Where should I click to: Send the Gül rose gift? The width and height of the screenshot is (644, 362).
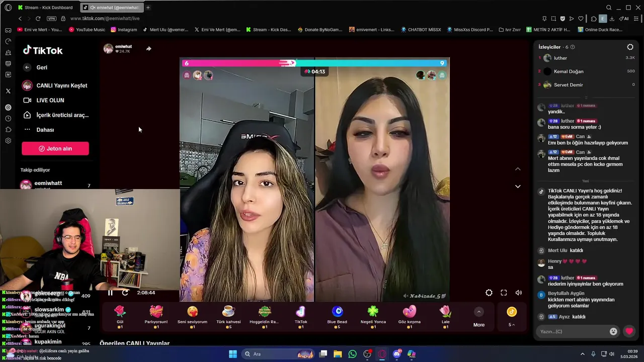(x=120, y=317)
